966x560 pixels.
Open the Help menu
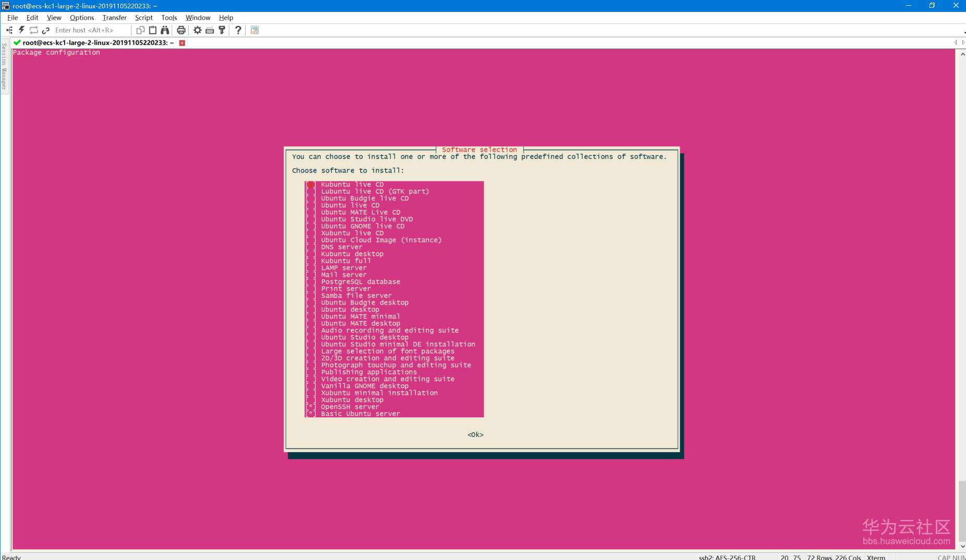pos(226,18)
